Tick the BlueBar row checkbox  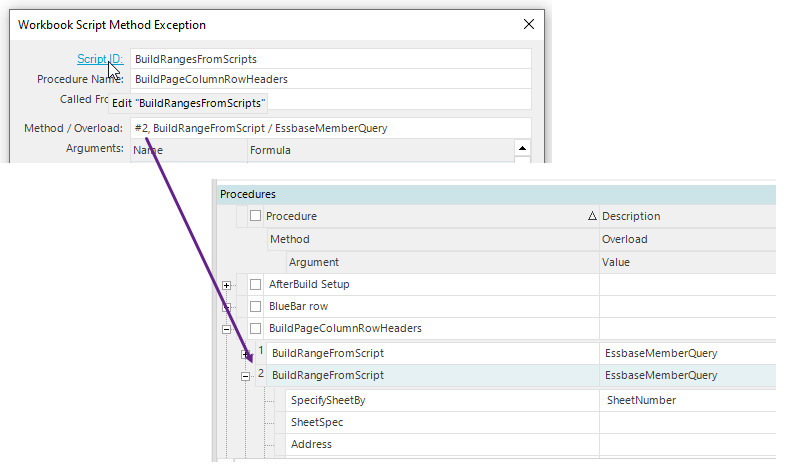(x=256, y=306)
